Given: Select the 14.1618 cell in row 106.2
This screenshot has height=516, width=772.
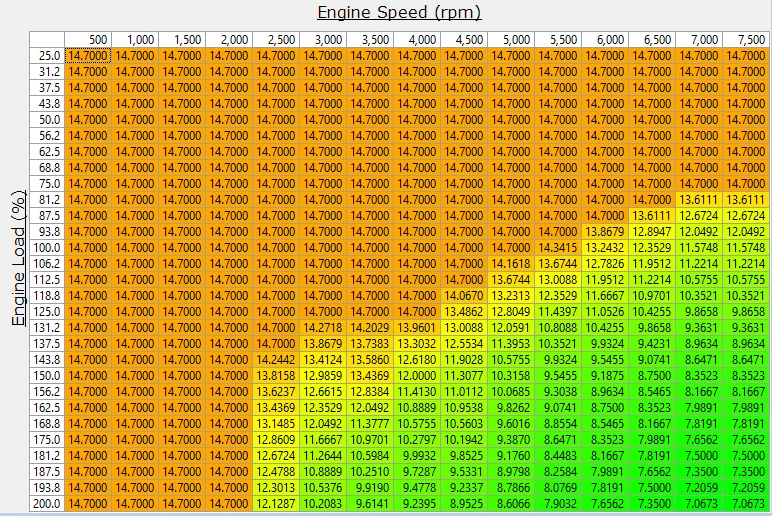Looking at the screenshot, I should click(x=511, y=264).
